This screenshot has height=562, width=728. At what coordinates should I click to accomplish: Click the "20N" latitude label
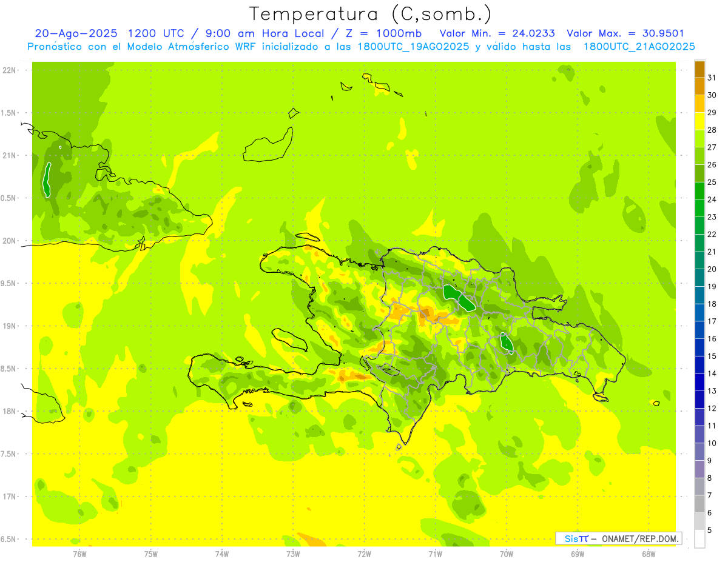9,241
